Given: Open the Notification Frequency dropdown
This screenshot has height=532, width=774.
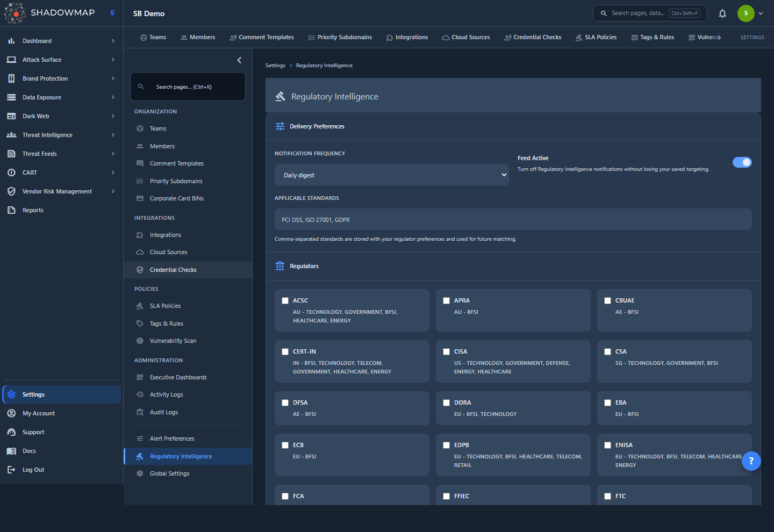Looking at the screenshot, I should tap(392, 175).
